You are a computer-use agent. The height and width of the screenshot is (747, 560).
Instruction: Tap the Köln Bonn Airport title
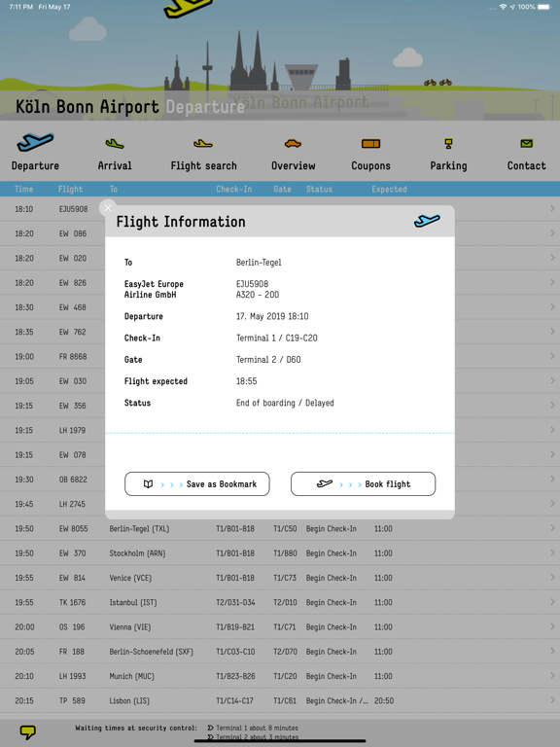click(x=87, y=106)
